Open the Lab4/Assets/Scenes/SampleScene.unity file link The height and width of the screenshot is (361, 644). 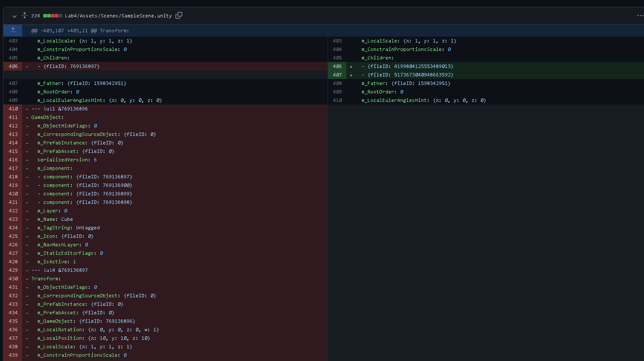[x=118, y=16]
